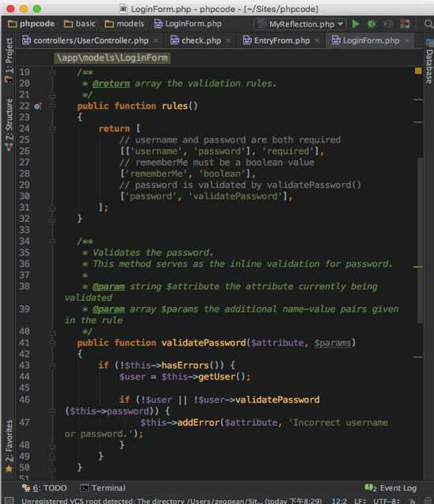Click the yellow warning stripe marker
This screenshot has width=434, height=504.
418,267
